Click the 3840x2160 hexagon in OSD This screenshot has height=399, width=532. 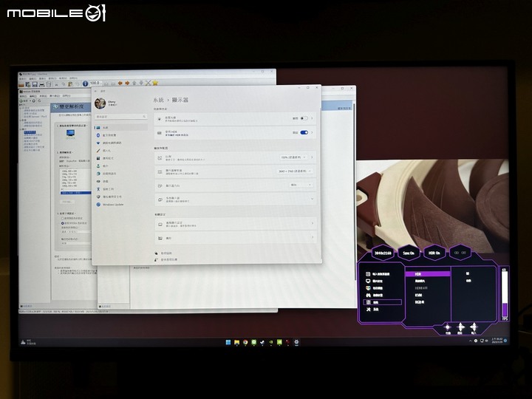(383, 253)
